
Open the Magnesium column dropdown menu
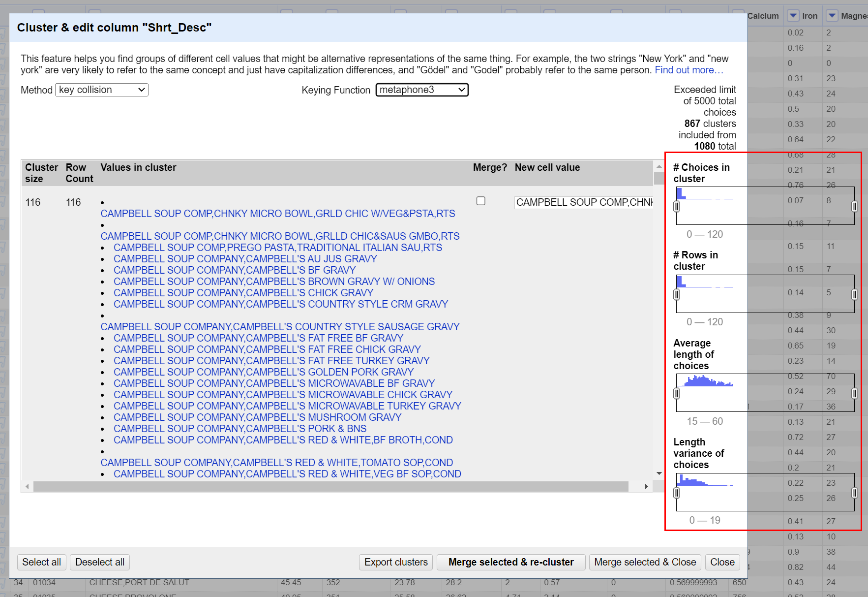pyautogui.click(x=832, y=16)
